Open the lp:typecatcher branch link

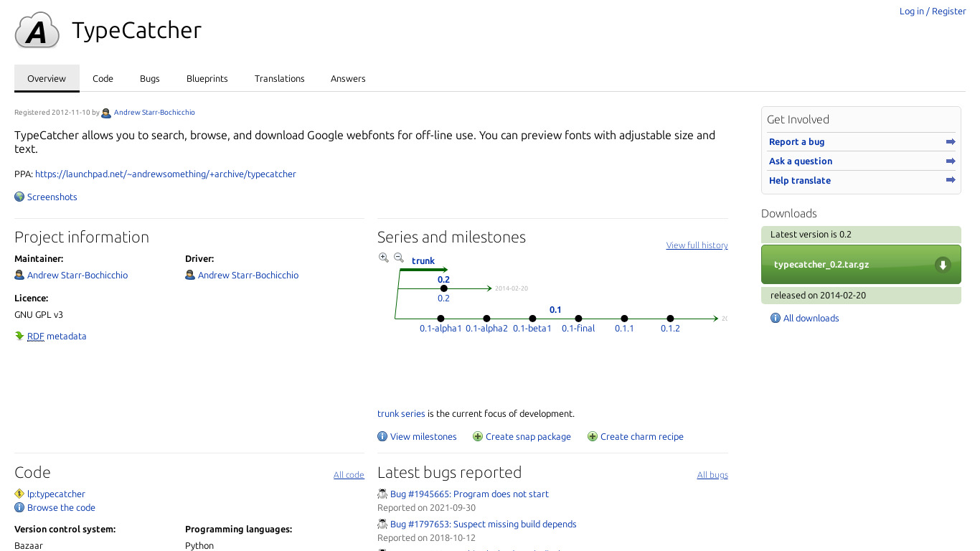click(x=56, y=494)
